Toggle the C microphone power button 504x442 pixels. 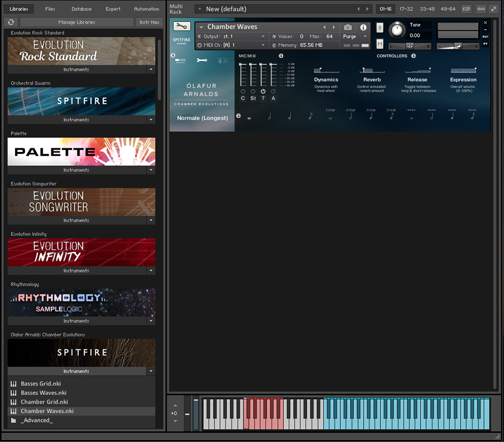coord(243,91)
